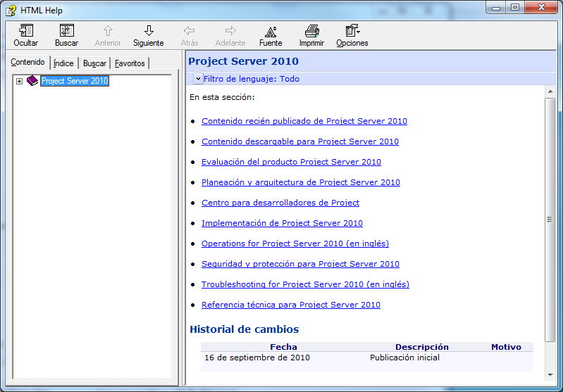Click the Fecha column header
This screenshot has width=563, height=392.
point(283,347)
